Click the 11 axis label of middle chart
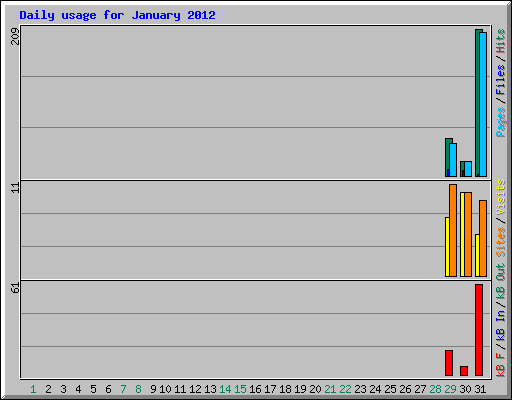 point(15,188)
